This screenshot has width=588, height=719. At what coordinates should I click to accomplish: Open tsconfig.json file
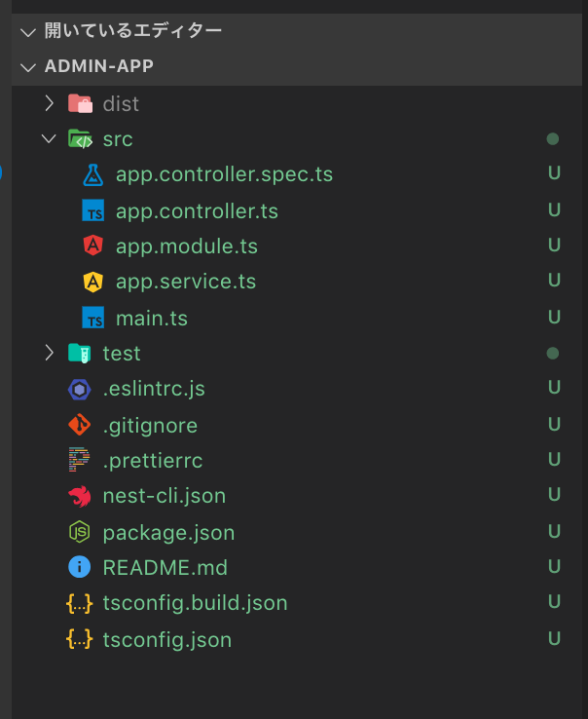pyautogui.click(x=166, y=640)
